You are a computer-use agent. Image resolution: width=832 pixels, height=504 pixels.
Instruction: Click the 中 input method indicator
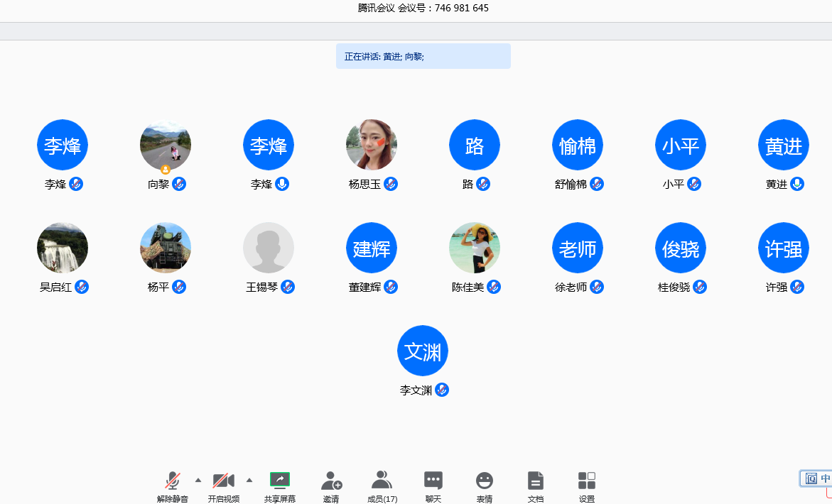(x=825, y=478)
